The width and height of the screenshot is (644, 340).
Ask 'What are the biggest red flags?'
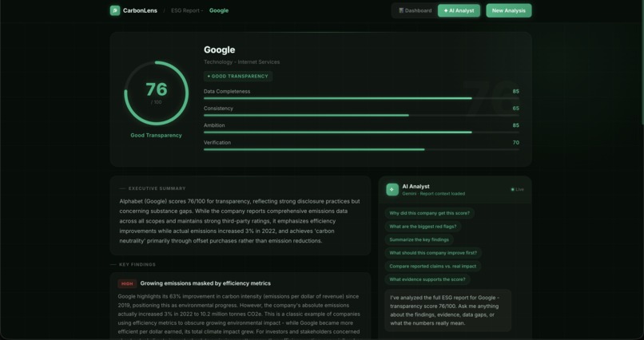[423, 227]
